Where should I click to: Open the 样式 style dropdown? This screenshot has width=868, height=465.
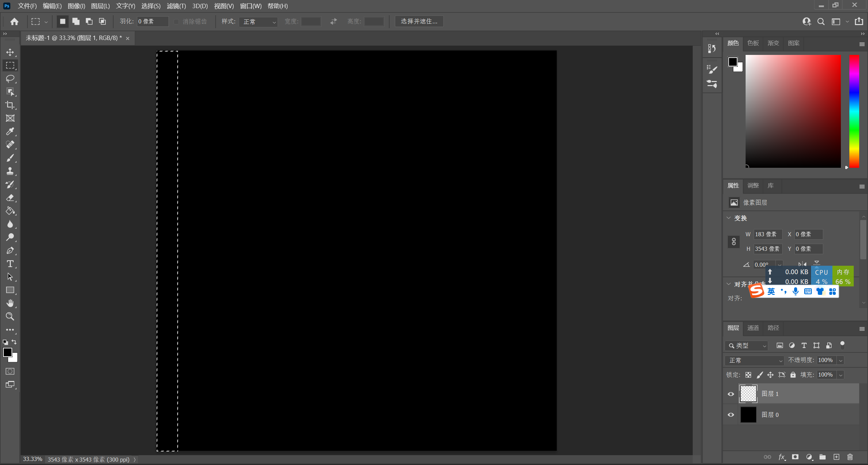pos(258,22)
